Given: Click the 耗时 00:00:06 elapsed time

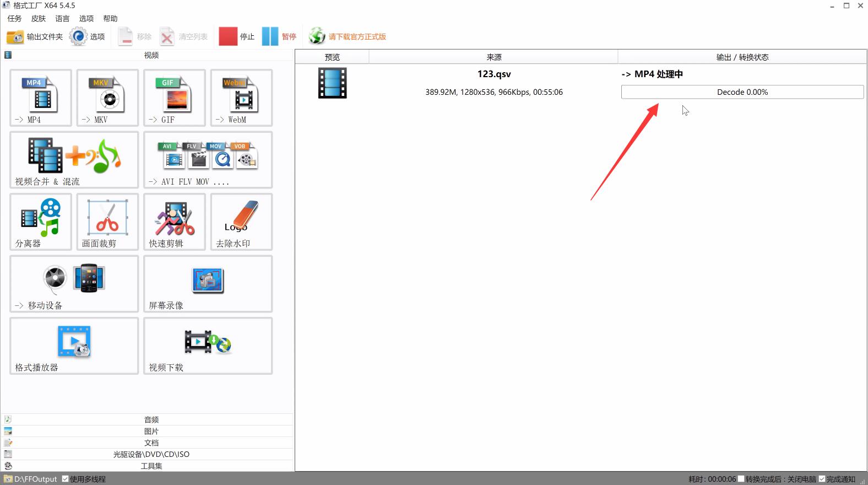Looking at the screenshot, I should [712, 479].
